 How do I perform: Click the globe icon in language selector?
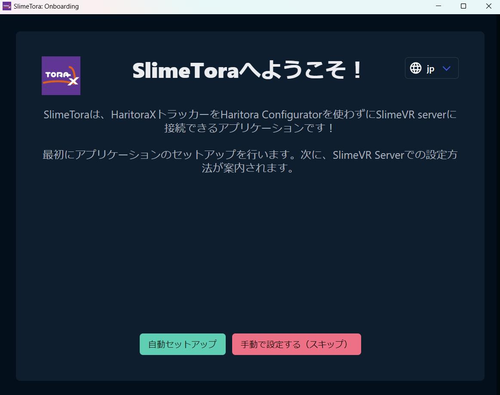pyautogui.click(x=415, y=68)
